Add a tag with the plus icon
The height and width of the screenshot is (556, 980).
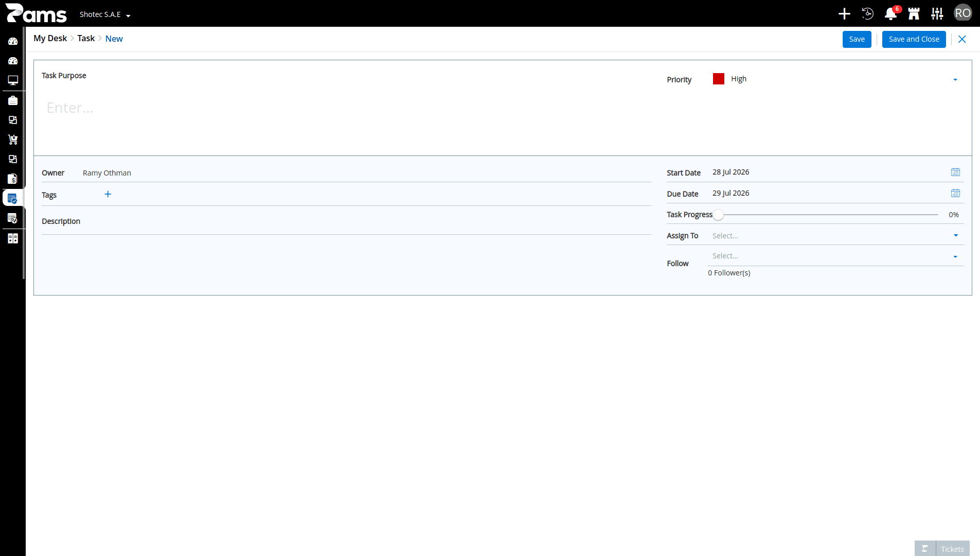(108, 194)
